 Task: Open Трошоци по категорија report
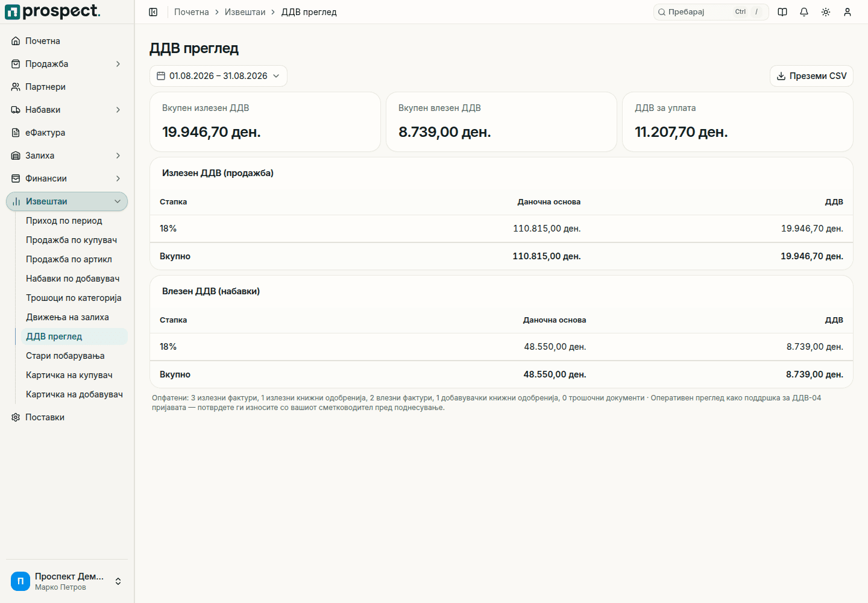[x=74, y=298]
